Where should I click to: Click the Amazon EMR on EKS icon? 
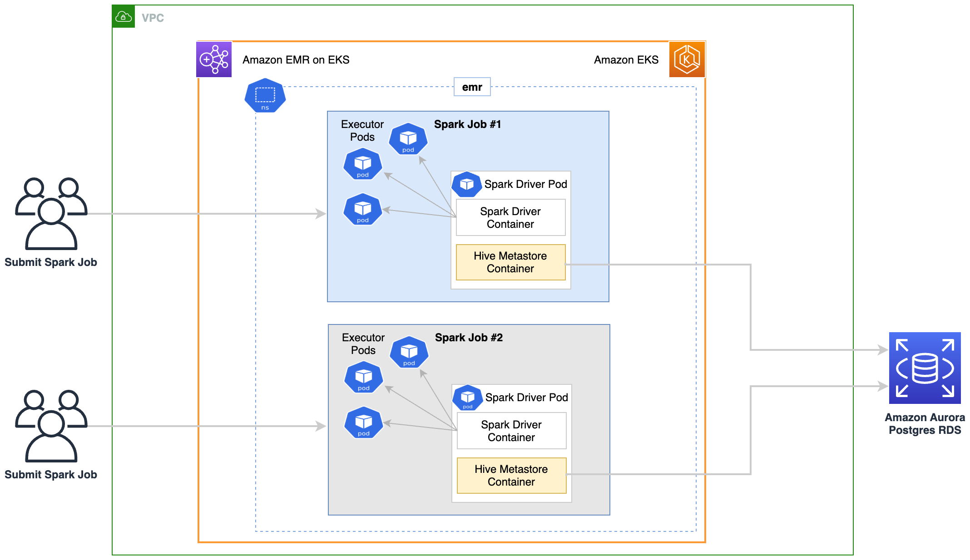[214, 59]
